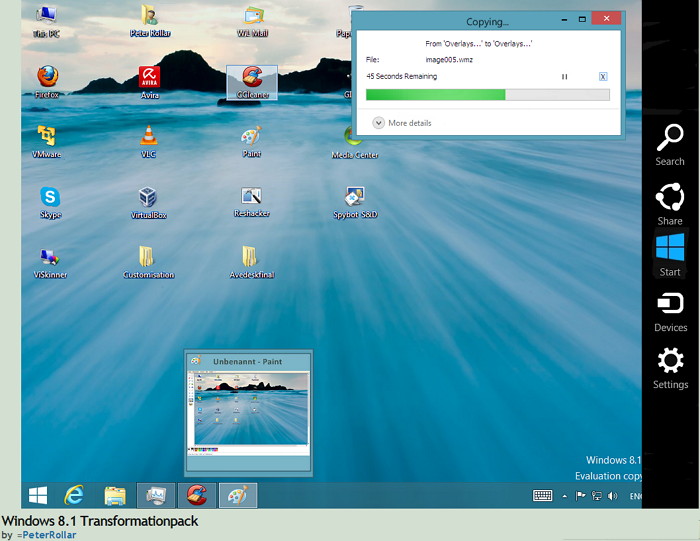700x541 pixels.
Task: Click the 45 Seconds Remaining text
Action: [x=401, y=76]
